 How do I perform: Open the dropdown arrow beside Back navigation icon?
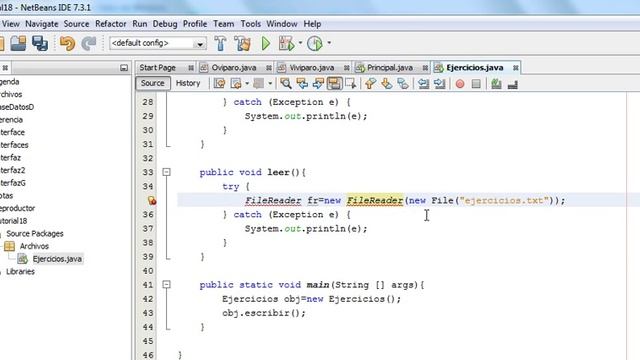coord(247,84)
